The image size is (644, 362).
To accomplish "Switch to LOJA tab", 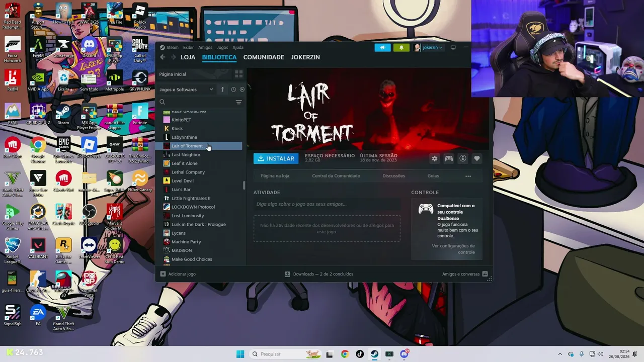I will coord(188,57).
